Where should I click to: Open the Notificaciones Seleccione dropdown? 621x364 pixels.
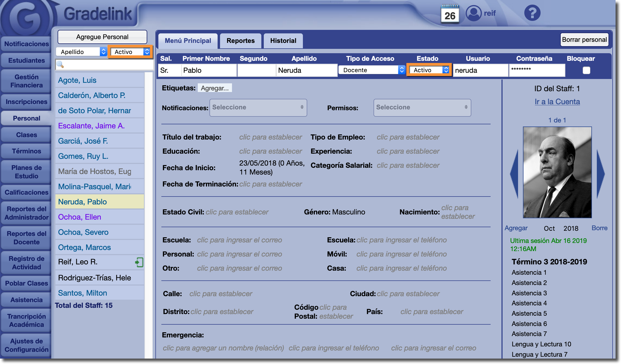(x=258, y=108)
